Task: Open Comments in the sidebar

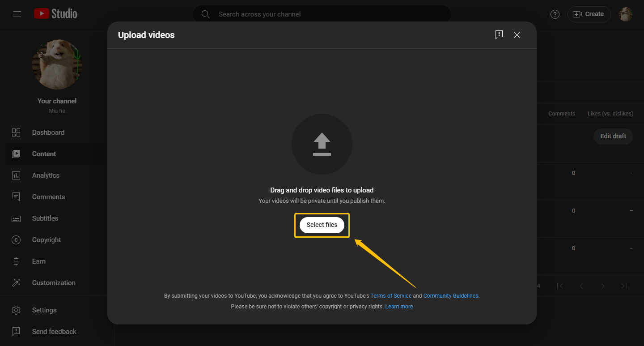Action: click(48, 197)
